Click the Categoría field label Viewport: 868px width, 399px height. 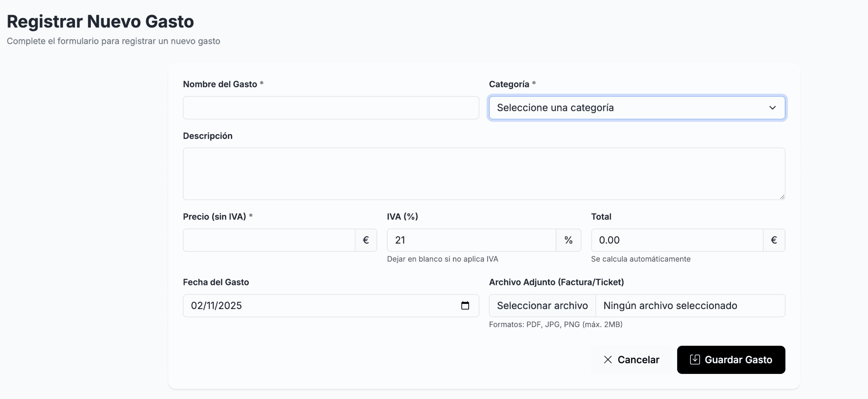pos(509,84)
